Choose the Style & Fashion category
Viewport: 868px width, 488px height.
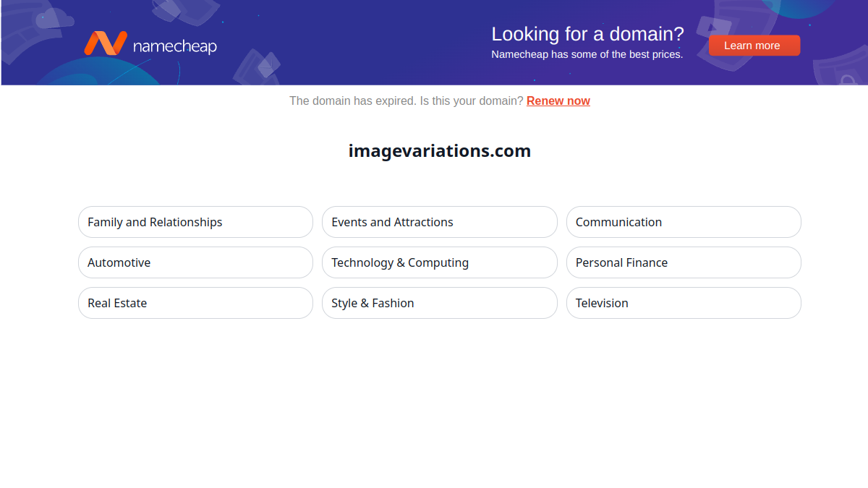[440, 303]
